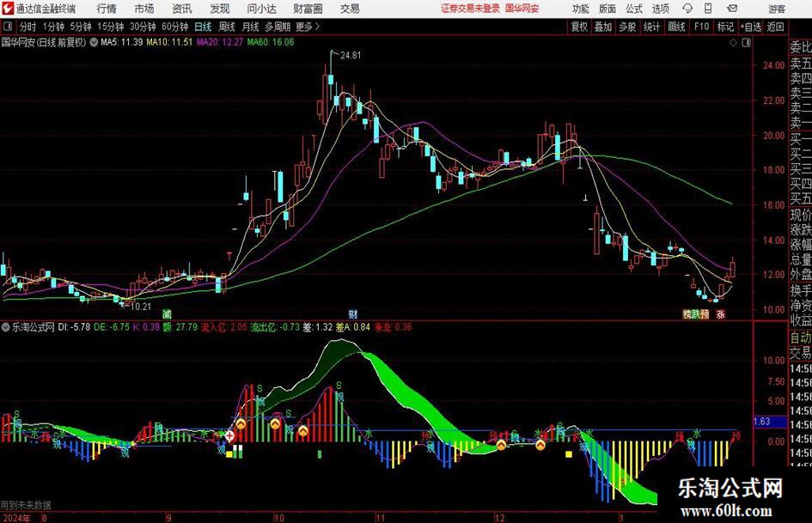
Task: Expand the 更多 period options
Action: (x=308, y=27)
